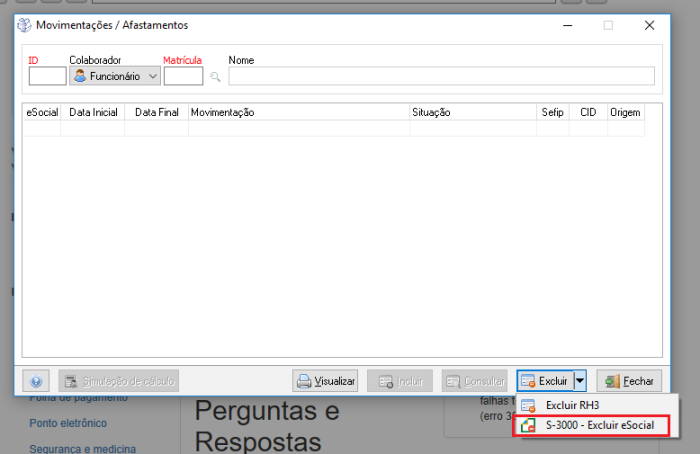The height and width of the screenshot is (454, 700).
Task: Sort by Data Final column header
Action: (156, 113)
